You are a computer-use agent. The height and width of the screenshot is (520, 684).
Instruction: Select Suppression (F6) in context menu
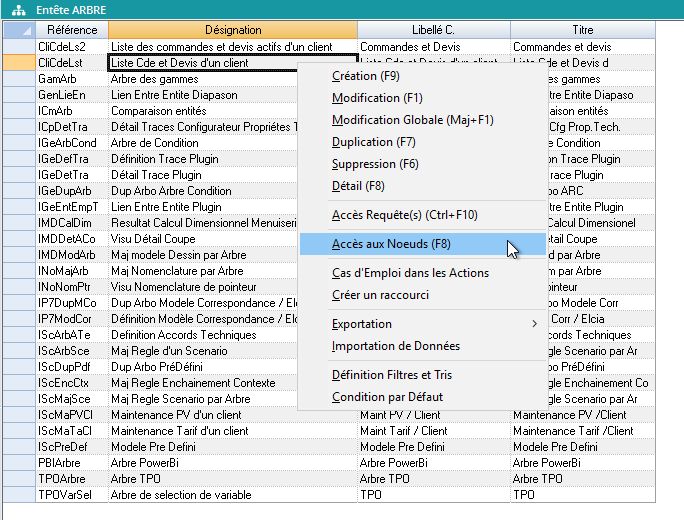coord(375,164)
